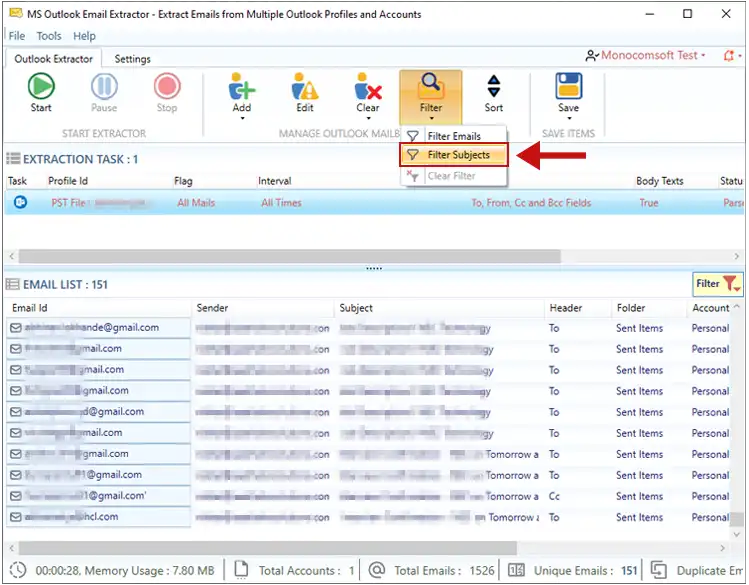
Task: Click the Unique Emails count 151
Action: (629, 571)
